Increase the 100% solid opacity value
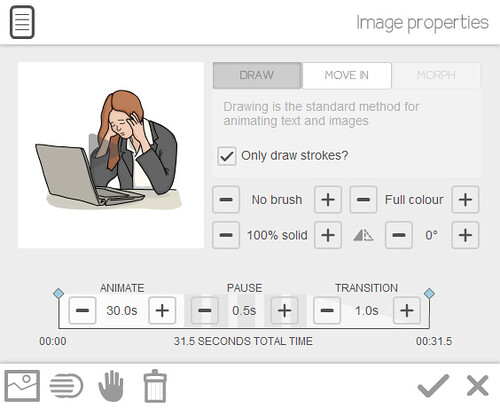The width and height of the screenshot is (500, 408). coord(328,235)
